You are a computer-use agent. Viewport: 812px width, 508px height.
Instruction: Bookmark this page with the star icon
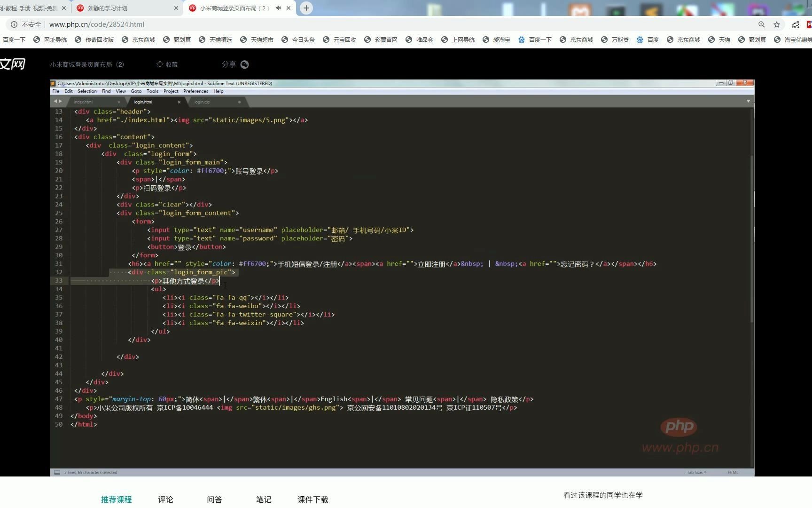click(x=777, y=24)
